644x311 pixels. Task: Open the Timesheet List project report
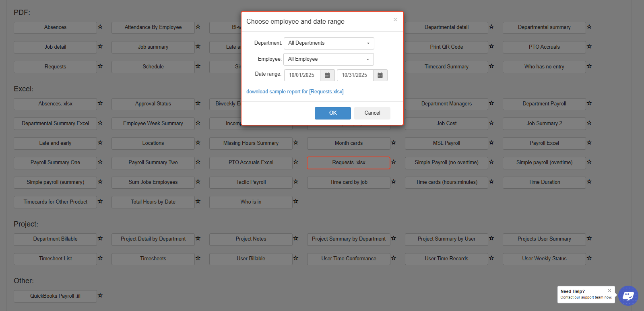pyautogui.click(x=55, y=259)
